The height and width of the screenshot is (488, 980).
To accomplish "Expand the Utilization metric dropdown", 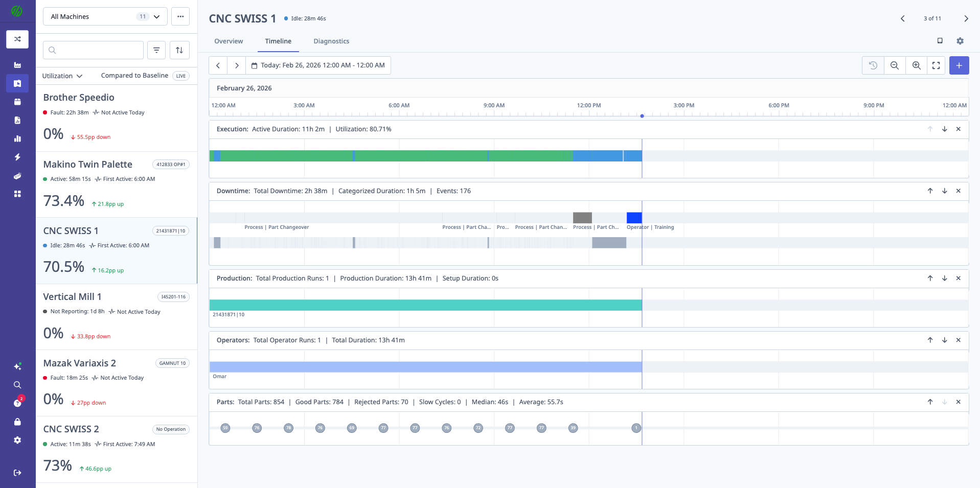I will 61,76.
